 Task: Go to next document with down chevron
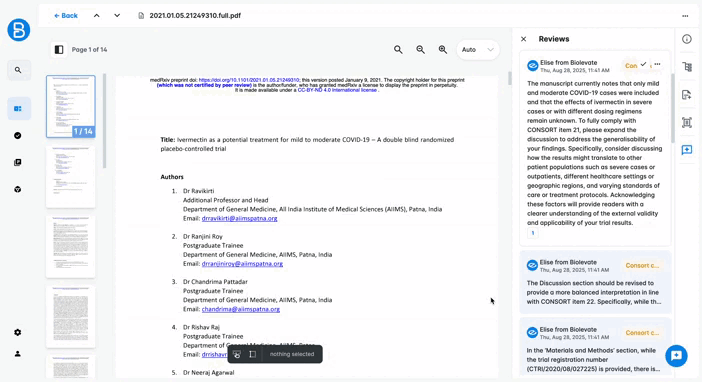click(x=117, y=16)
